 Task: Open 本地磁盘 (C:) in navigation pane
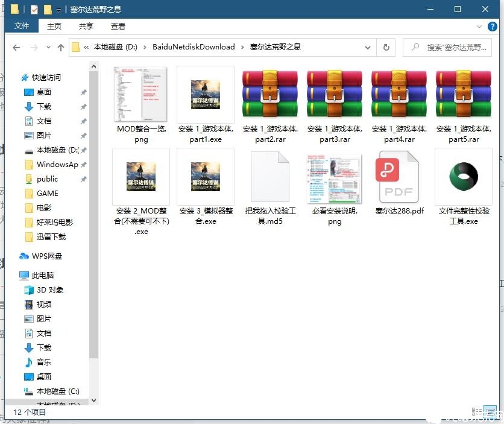57,391
